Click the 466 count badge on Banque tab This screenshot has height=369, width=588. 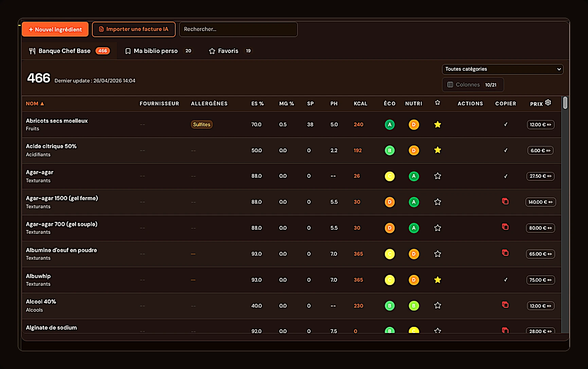103,51
